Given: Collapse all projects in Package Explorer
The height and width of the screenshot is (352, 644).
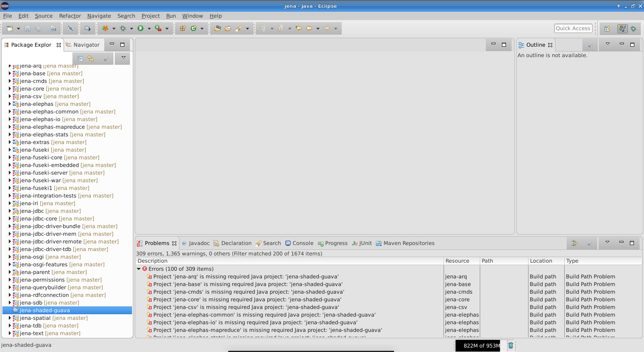Looking at the screenshot, I should pos(80,59).
